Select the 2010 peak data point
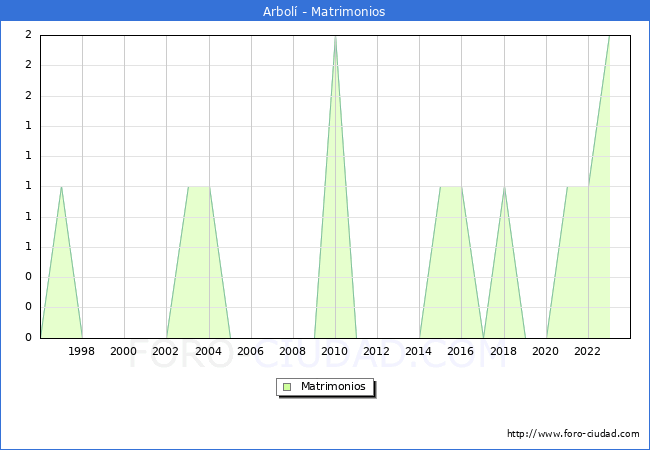This screenshot has width=650, height=450. (x=335, y=36)
